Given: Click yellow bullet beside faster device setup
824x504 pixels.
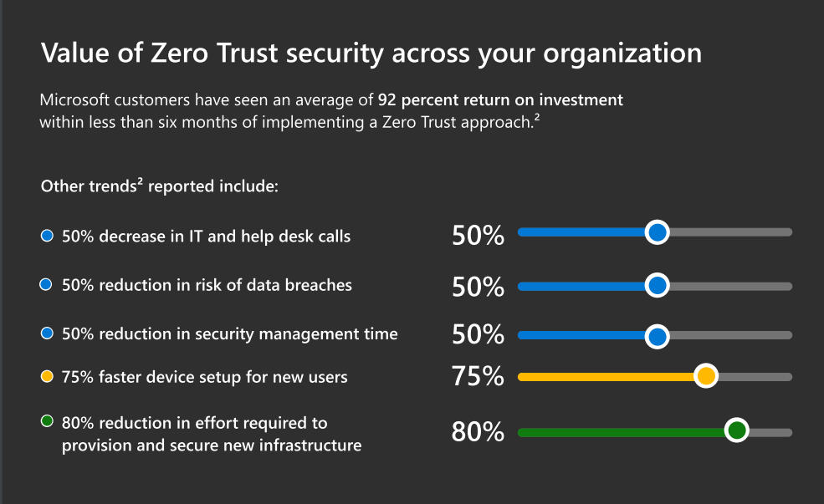Looking at the screenshot, I should click(47, 377).
